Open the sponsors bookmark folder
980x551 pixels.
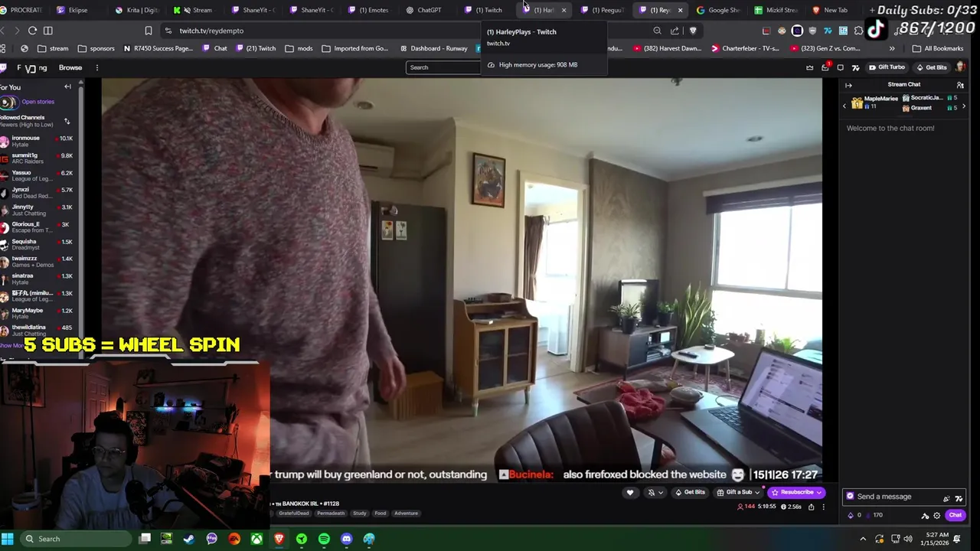point(96,48)
